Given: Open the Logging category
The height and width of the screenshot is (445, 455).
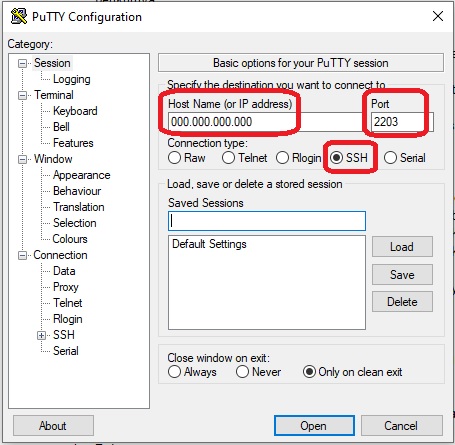Looking at the screenshot, I should pos(72,79).
